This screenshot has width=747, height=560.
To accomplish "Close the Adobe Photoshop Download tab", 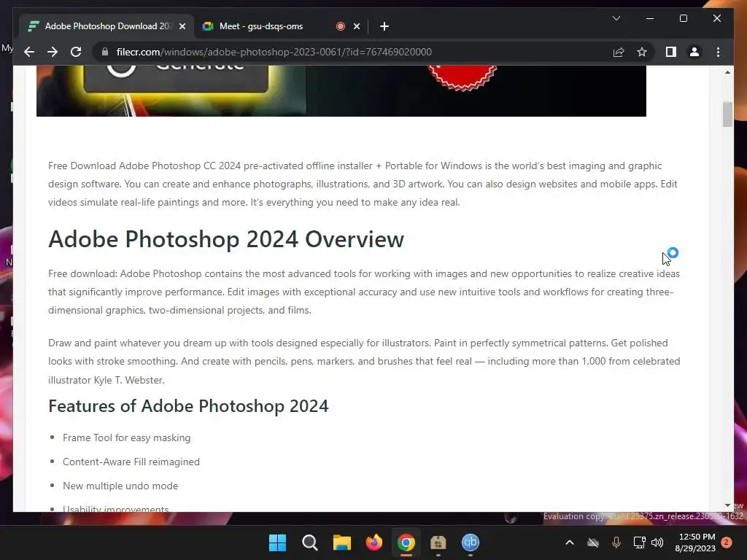I will [x=182, y=26].
